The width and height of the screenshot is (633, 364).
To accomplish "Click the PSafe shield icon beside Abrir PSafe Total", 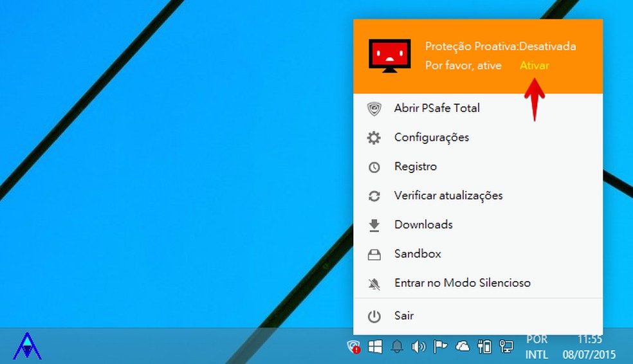I will click(374, 109).
